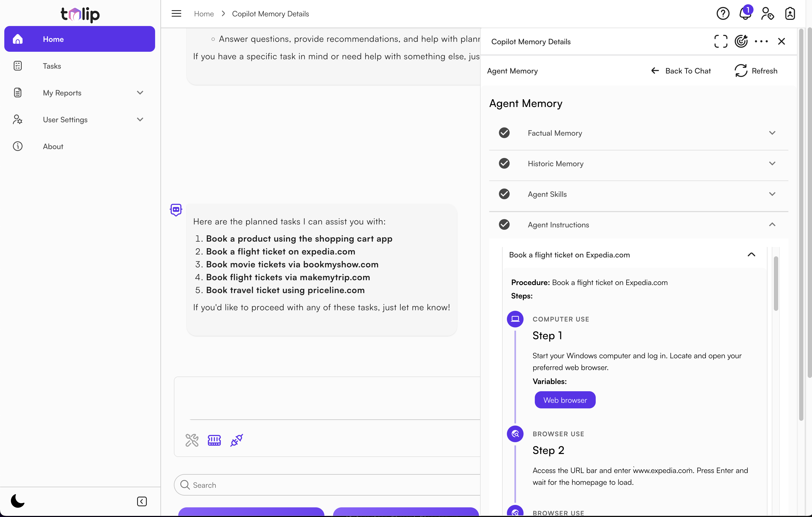
Task: Click the Back To Chat arrow icon
Action: [655, 71]
